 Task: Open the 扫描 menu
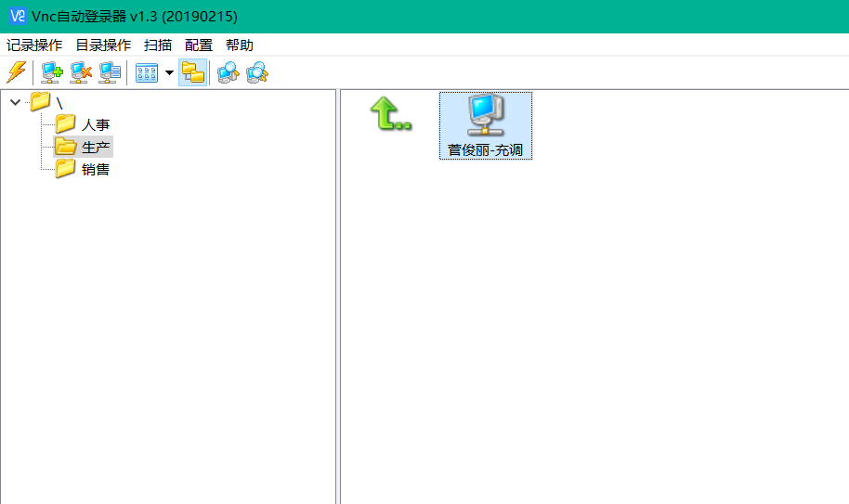point(158,45)
